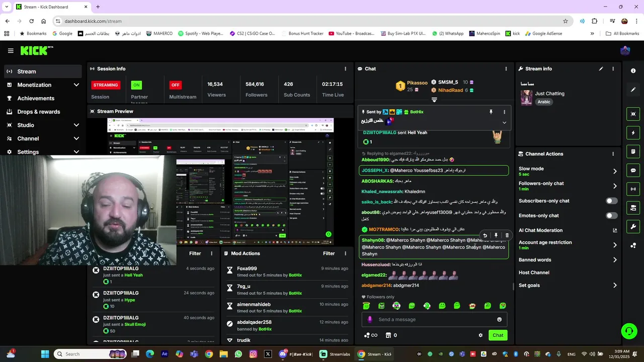Click the pin icon on the pinned message
The image size is (644, 362).
[491, 112]
